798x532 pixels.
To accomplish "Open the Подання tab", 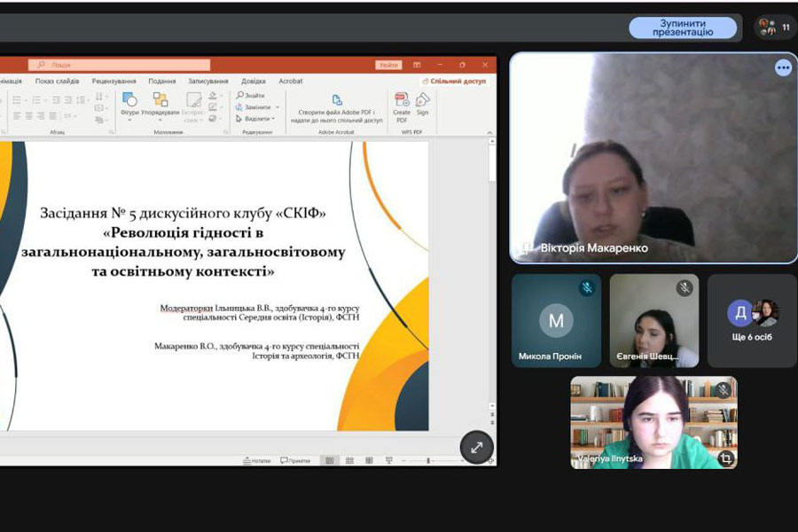I will click(x=162, y=81).
